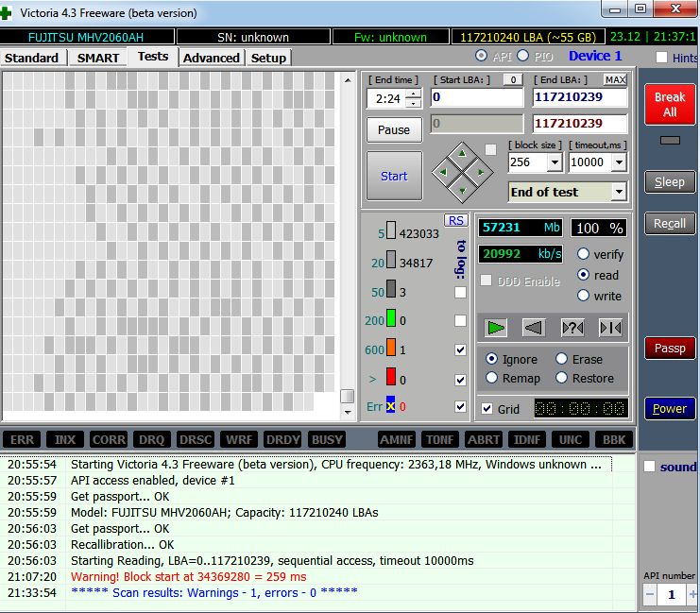Click the IDNF error indicator

click(x=527, y=440)
